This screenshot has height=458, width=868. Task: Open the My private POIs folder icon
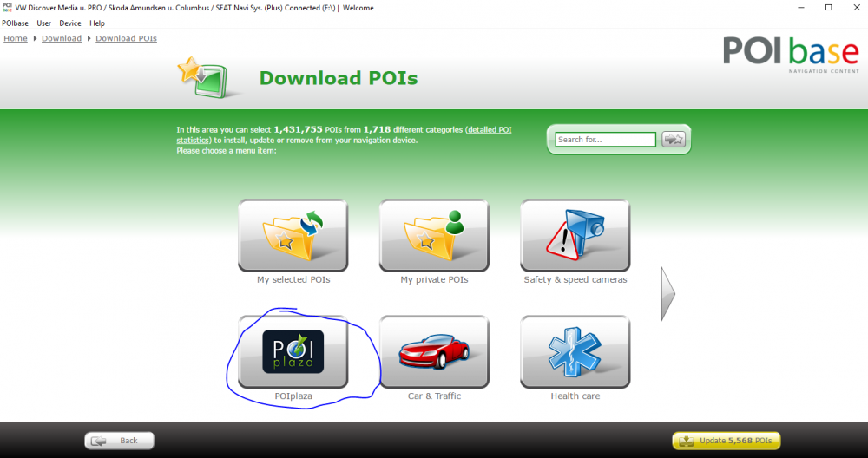pos(434,235)
